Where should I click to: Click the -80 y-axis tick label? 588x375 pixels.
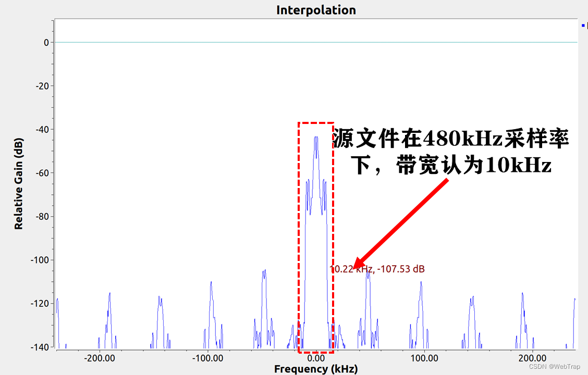[x=42, y=217]
